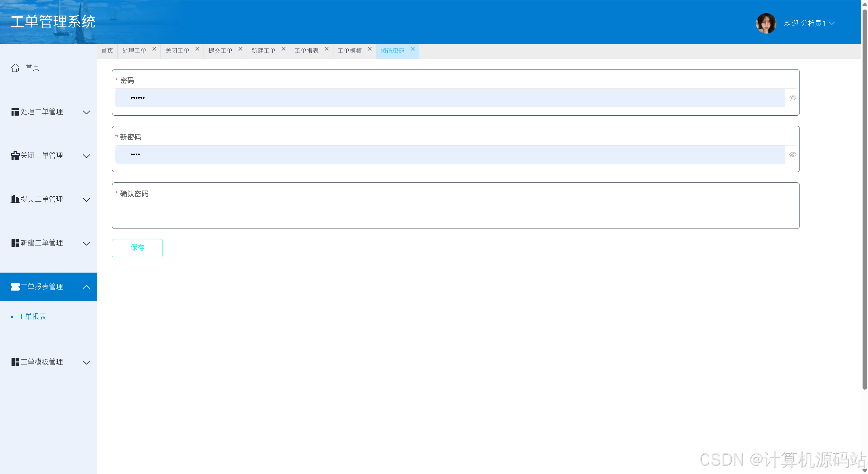Click the user avatar picture
Viewport: 868px width, 474px height.
point(766,23)
